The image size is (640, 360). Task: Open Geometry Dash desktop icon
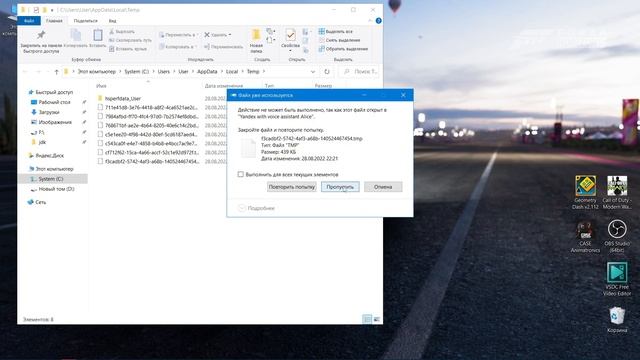(585, 192)
